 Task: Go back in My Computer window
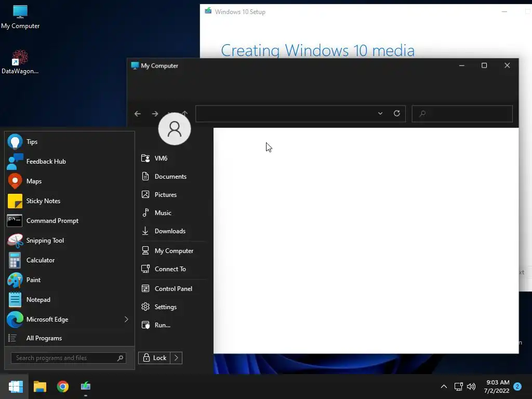coord(137,114)
